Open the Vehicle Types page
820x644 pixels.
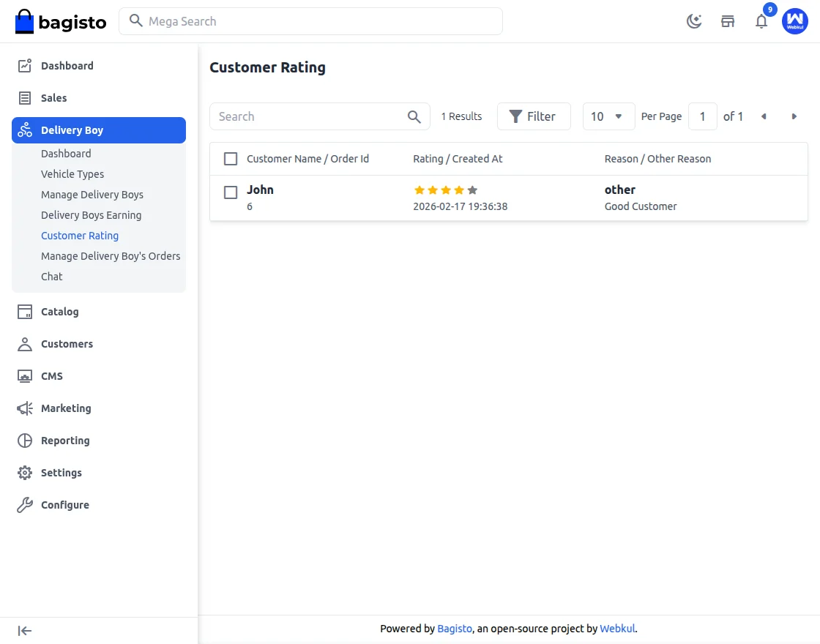(72, 173)
